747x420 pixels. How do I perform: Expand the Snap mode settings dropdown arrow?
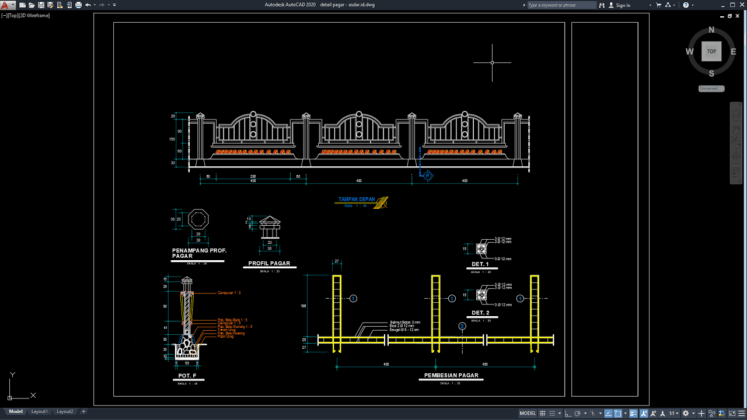(x=560, y=413)
